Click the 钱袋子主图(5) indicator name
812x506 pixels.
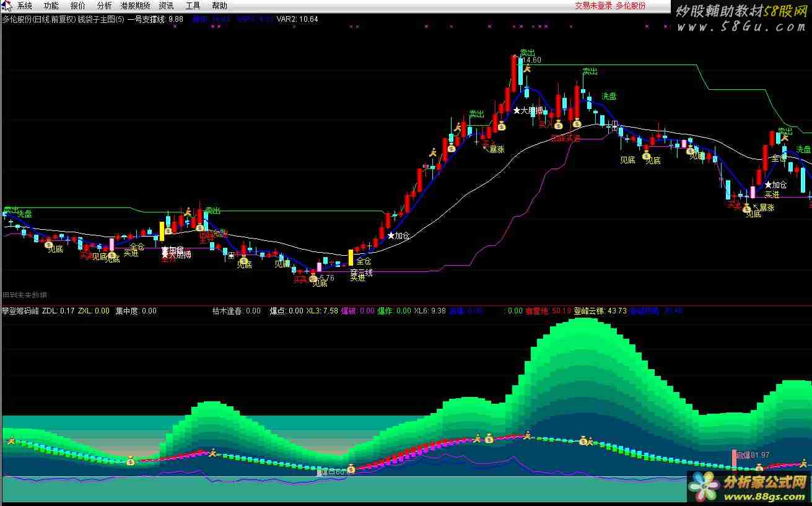102,19
